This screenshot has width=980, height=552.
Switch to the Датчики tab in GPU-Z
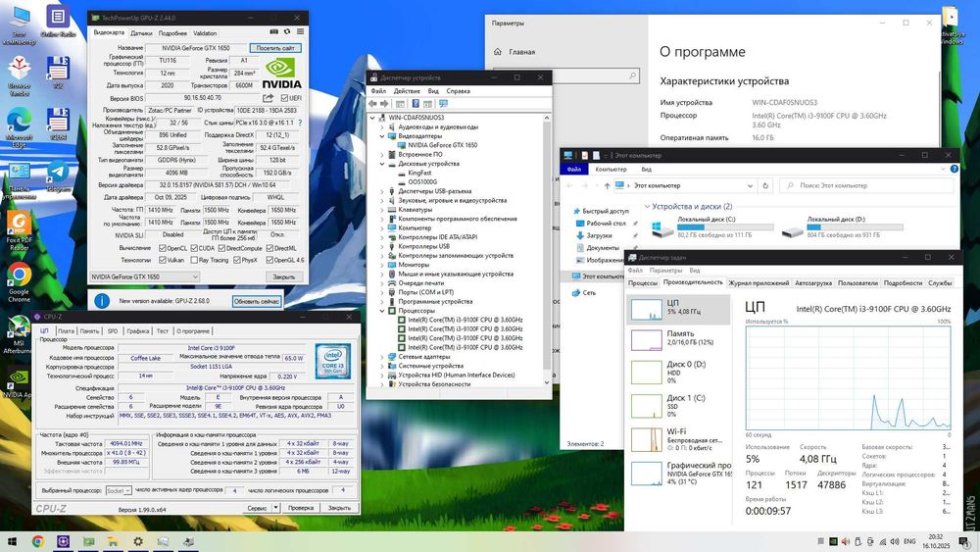click(x=141, y=33)
